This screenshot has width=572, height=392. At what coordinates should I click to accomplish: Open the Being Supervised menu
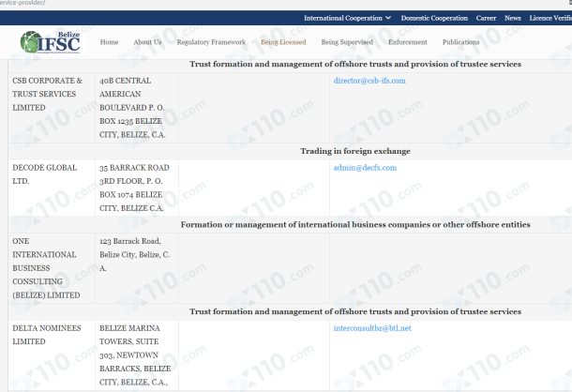pyautogui.click(x=347, y=42)
